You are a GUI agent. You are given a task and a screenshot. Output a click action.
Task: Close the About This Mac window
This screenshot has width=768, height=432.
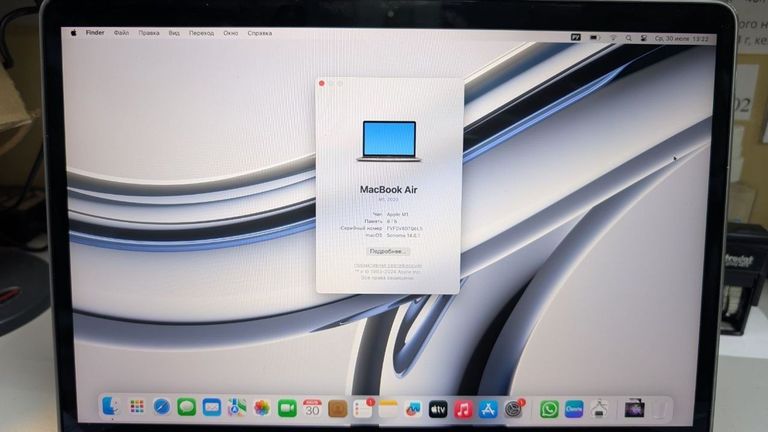click(322, 84)
